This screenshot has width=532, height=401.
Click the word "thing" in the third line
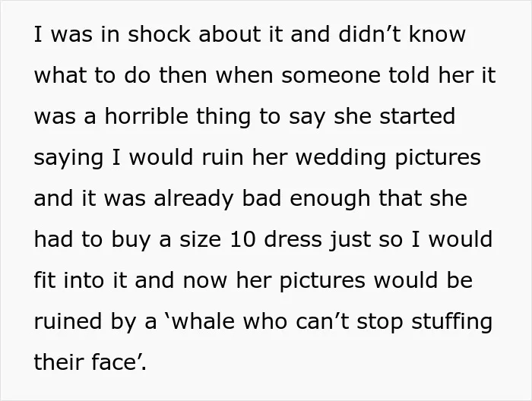pyautogui.click(x=223, y=116)
